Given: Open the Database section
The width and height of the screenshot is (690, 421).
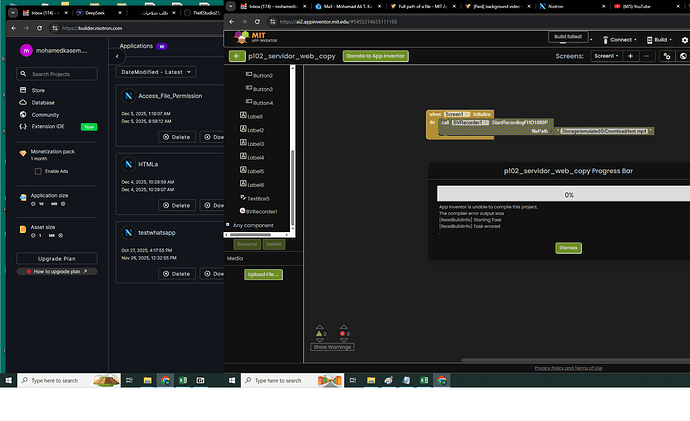Looking at the screenshot, I should (x=44, y=102).
